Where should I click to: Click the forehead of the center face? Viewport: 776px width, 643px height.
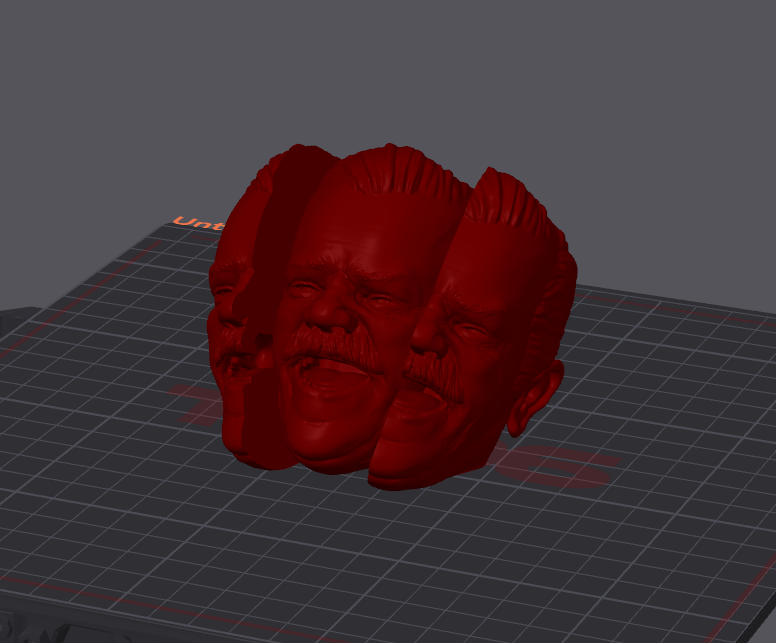[x=376, y=233]
